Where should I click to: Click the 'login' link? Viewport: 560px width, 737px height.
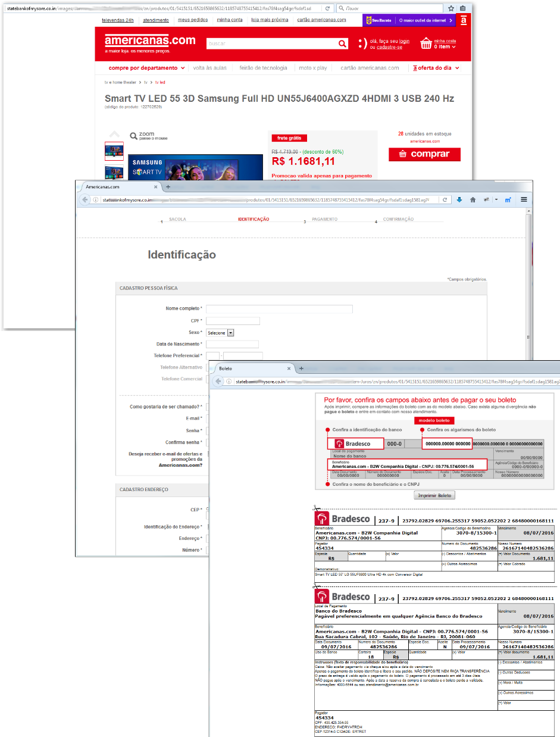(405, 41)
